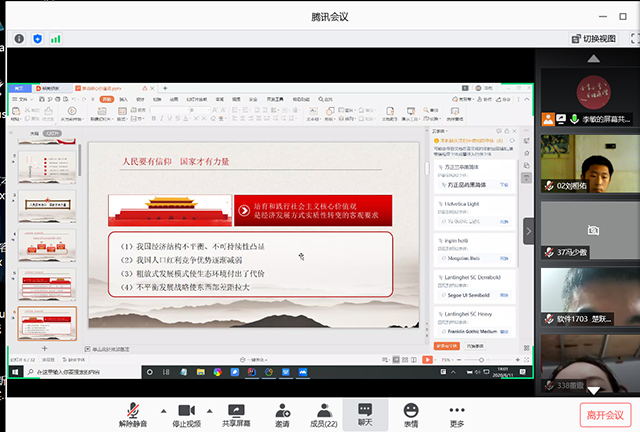Check green network signal indicator
Viewport: 640px width, 432px height.
[x=56, y=39]
